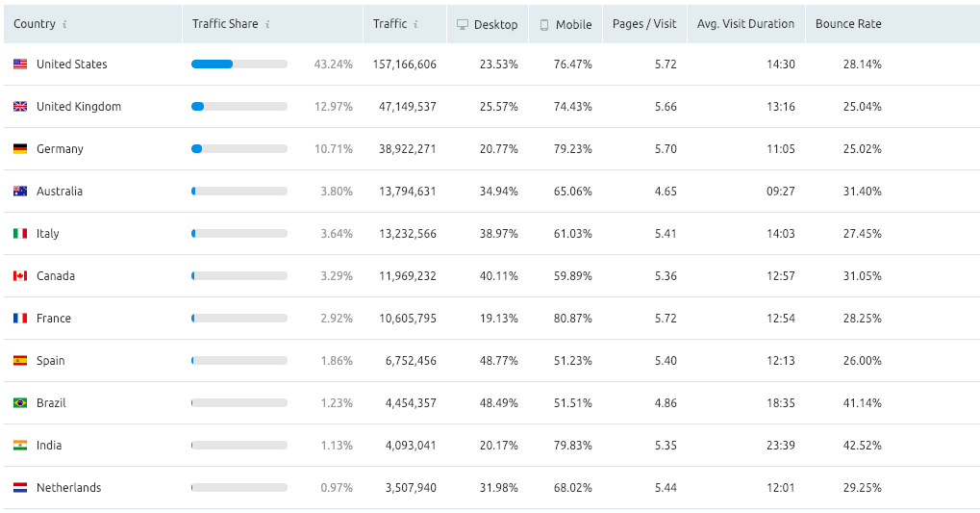Sort by Bounce Rate column header
980x513 pixels.
pyautogui.click(x=848, y=24)
